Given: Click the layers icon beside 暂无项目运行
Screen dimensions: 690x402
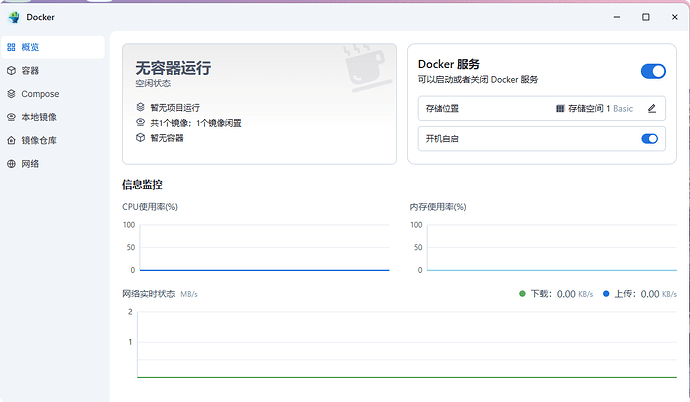Looking at the screenshot, I should coord(140,107).
